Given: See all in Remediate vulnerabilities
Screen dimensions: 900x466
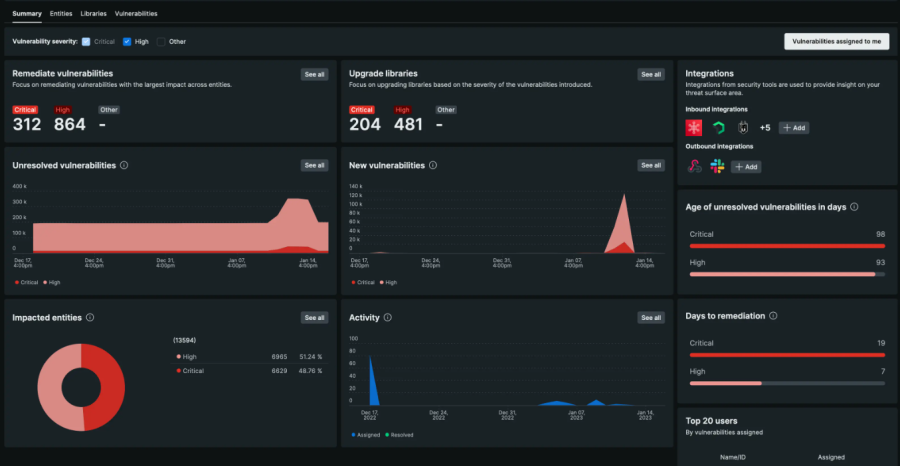Looking at the screenshot, I should pyautogui.click(x=315, y=75).
